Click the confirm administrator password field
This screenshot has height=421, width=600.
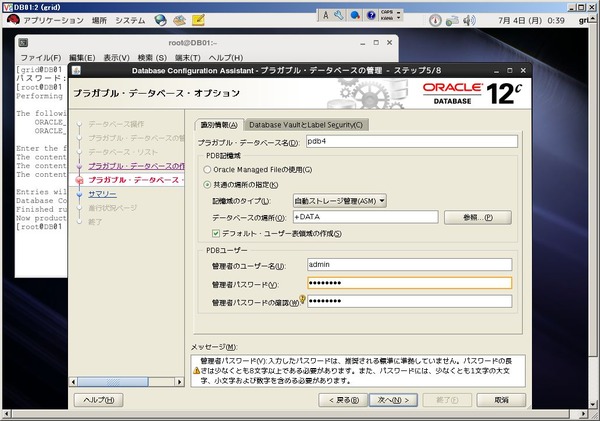(x=409, y=301)
